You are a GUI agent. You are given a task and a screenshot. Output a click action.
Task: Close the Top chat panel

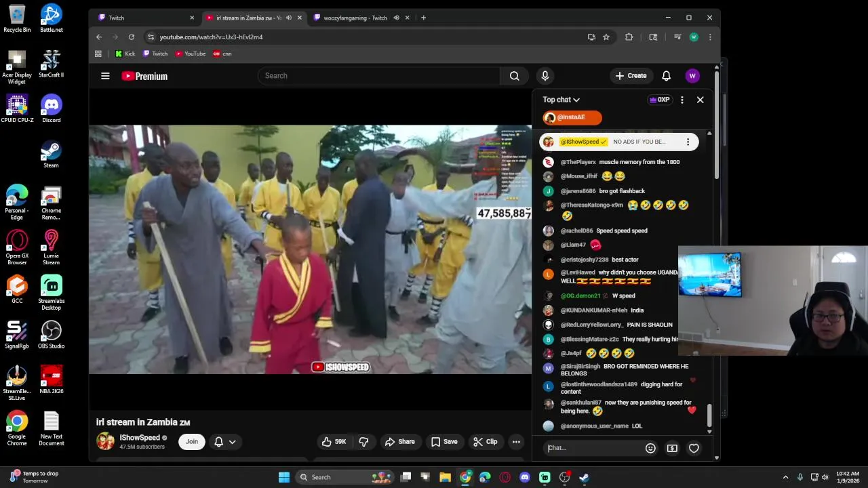point(701,100)
